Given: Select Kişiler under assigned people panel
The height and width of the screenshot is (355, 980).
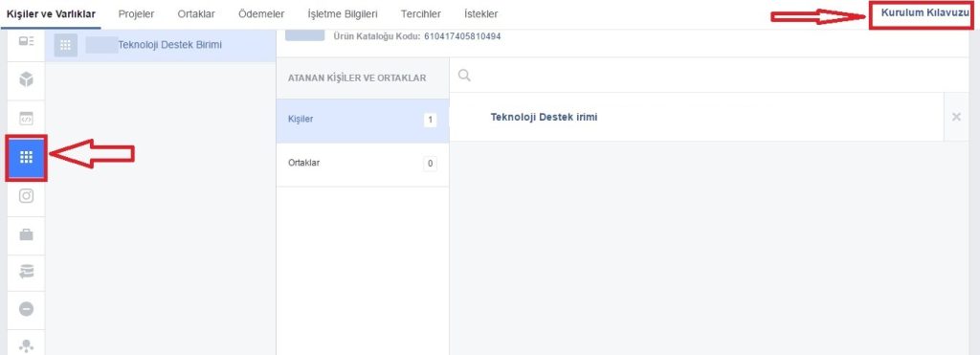Looking at the screenshot, I should click(363, 120).
